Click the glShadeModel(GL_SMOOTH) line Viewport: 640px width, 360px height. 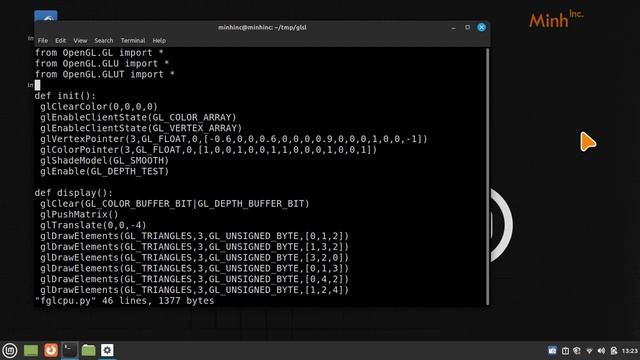point(104,160)
